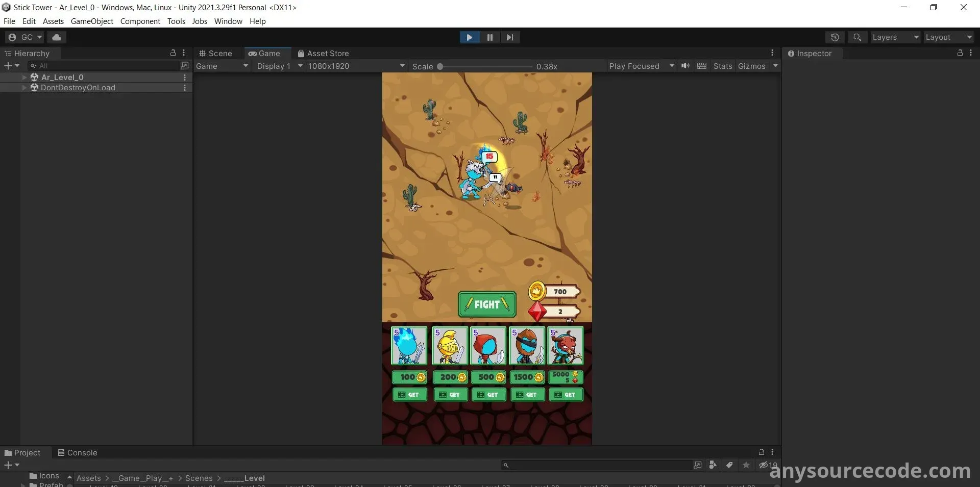Screen dimensions: 980x487
Task: Expand the Ar_Level_0 scene in Hierarchy
Action: coord(24,78)
